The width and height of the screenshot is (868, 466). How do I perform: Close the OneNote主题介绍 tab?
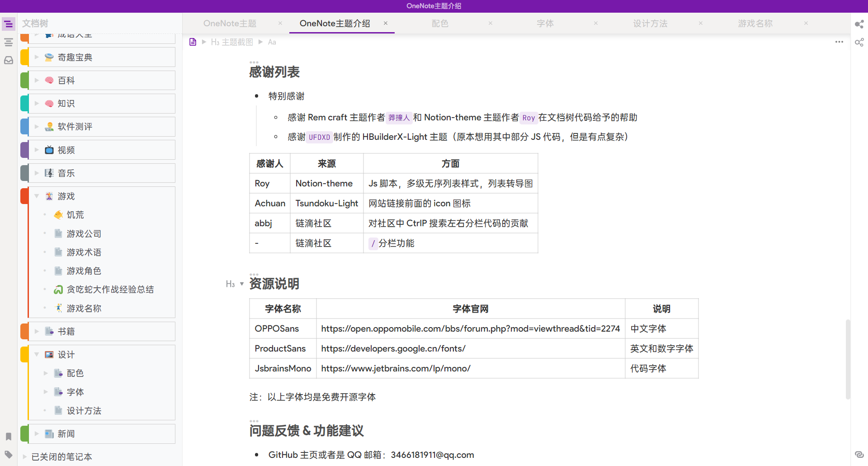[x=386, y=23]
